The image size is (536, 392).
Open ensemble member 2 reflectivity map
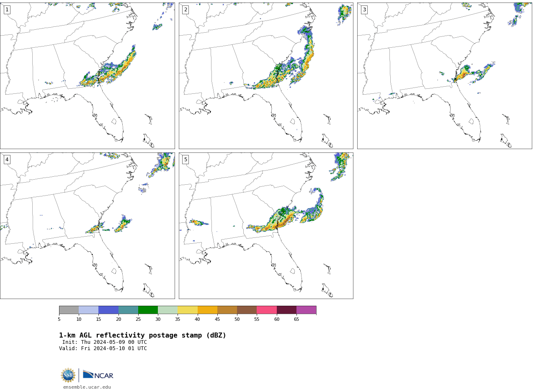coord(266,76)
